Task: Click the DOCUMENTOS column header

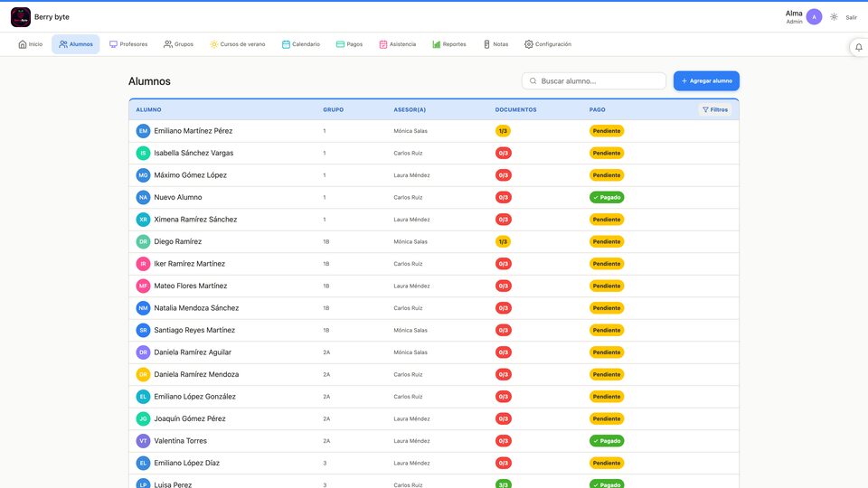Action: point(516,109)
